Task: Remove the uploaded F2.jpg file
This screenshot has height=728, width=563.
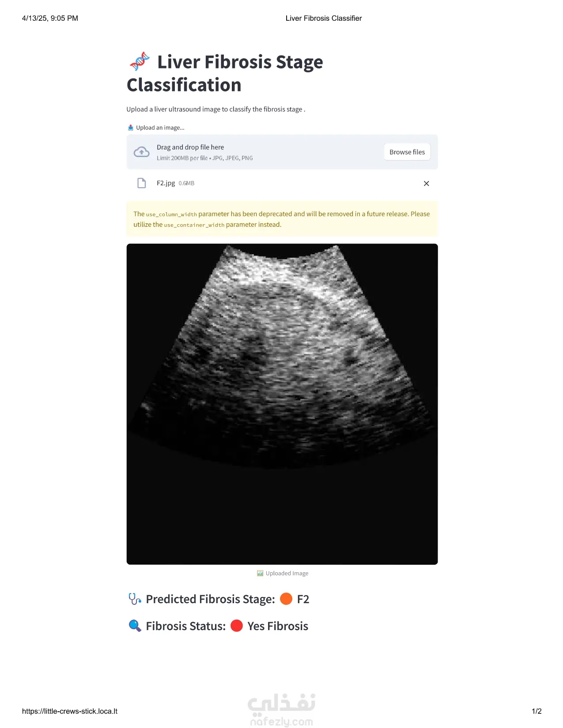Action: 427,184
